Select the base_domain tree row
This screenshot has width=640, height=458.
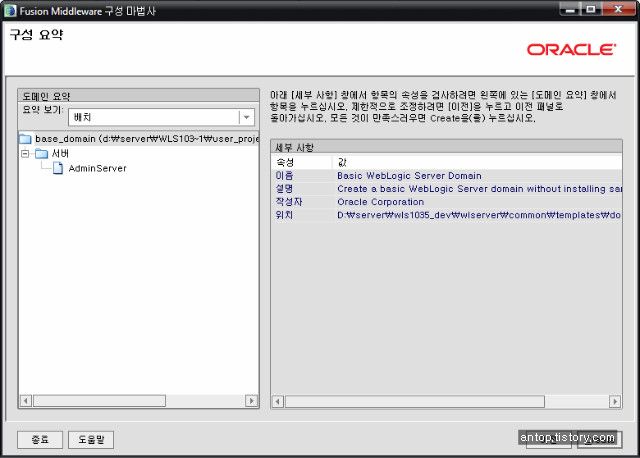pyautogui.click(x=139, y=139)
